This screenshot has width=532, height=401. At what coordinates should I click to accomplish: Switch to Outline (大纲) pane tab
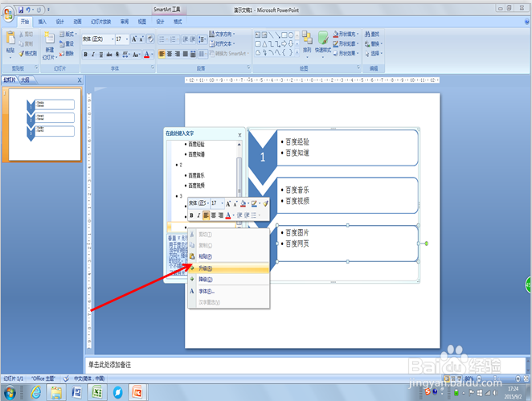25,80
